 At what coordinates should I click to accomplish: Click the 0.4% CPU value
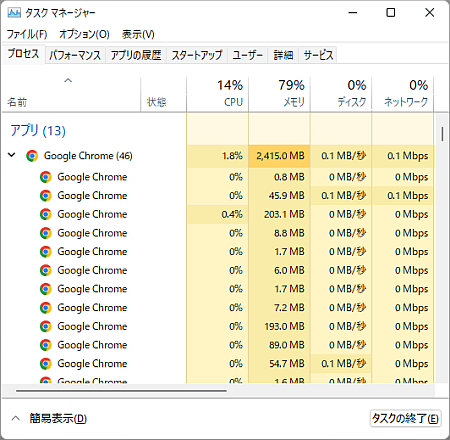pos(232,214)
